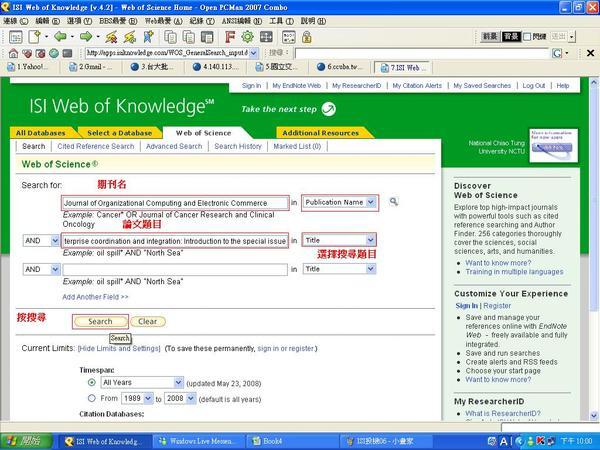Screen dimensions: 600x450
Task: Click the first yellow lightning connect icon
Action: pyautogui.click(x=111, y=37)
